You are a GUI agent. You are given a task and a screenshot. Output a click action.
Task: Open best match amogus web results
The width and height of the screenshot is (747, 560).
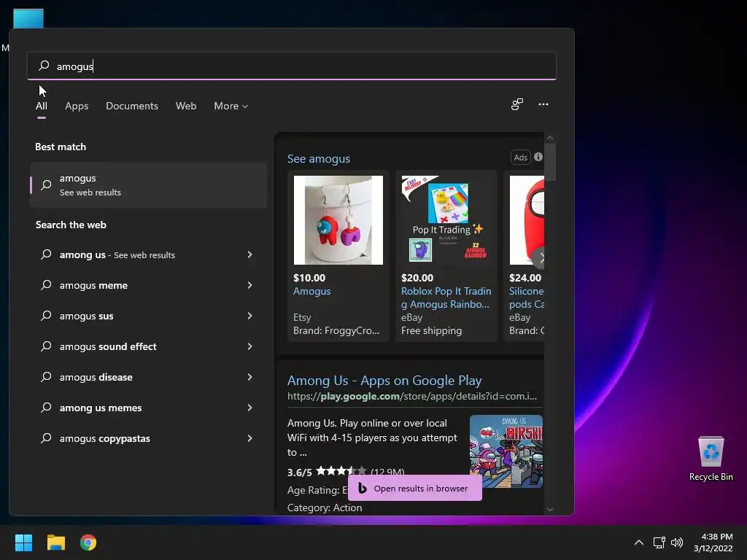148,184
